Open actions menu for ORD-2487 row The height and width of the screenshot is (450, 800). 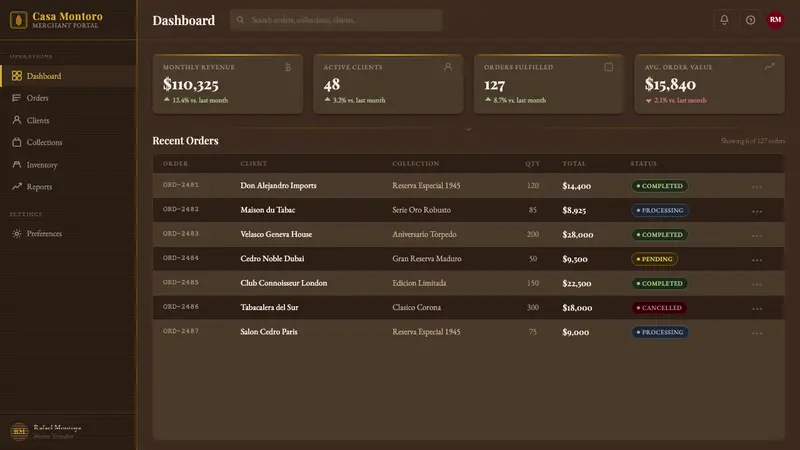[x=757, y=333]
